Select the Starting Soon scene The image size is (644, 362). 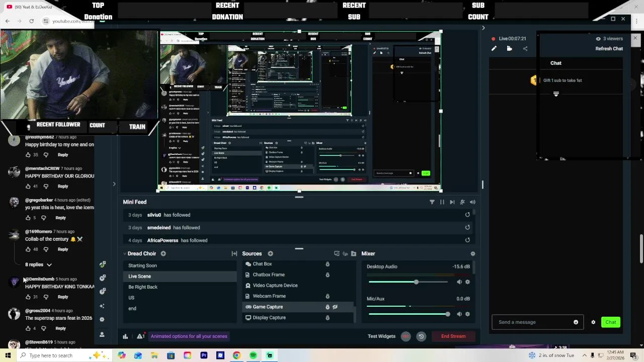(x=142, y=265)
